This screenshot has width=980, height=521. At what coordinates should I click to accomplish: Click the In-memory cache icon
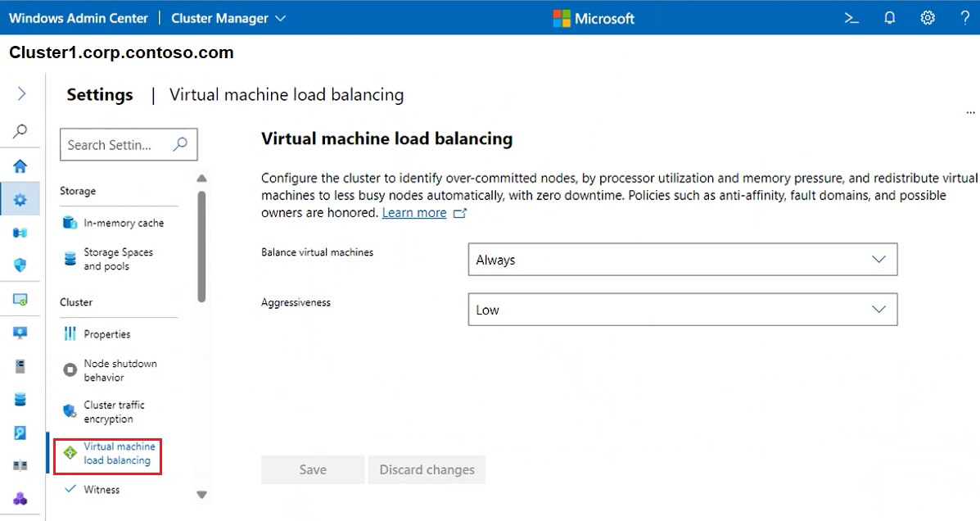(x=70, y=223)
